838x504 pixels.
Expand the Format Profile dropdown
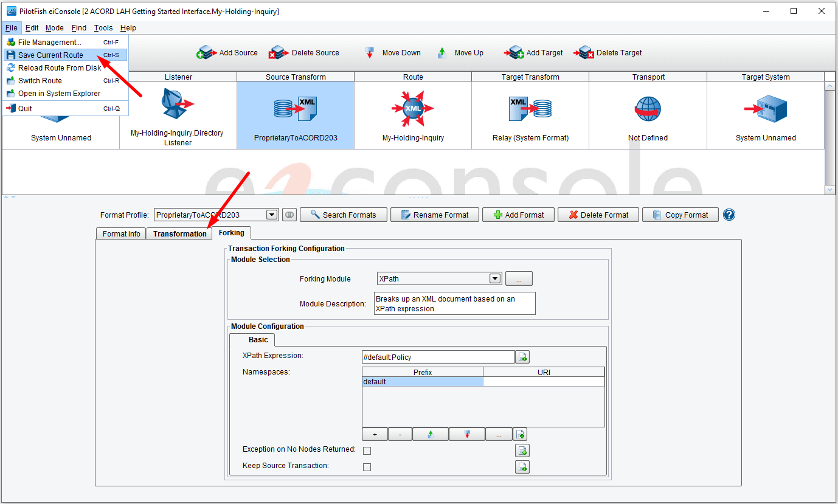(x=272, y=215)
